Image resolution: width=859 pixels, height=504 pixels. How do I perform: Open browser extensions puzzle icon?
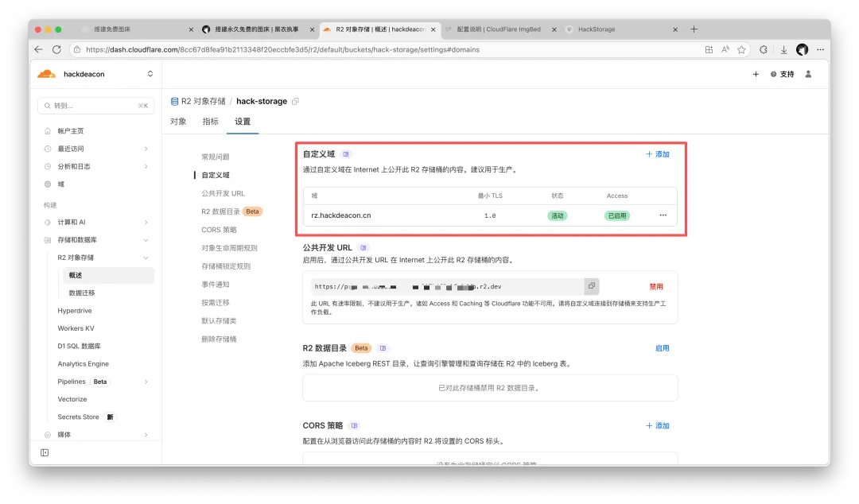pos(763,49)
